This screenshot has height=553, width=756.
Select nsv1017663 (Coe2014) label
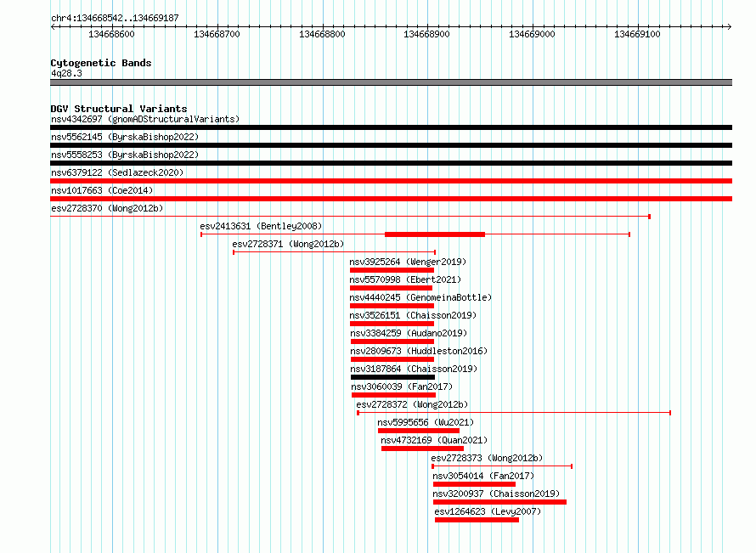point(102,190)
